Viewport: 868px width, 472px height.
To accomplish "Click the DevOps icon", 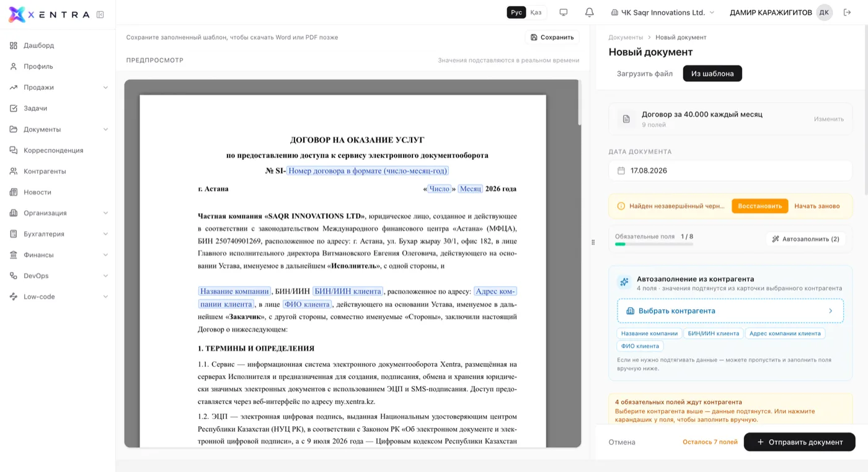I will (x=14, y=276).
